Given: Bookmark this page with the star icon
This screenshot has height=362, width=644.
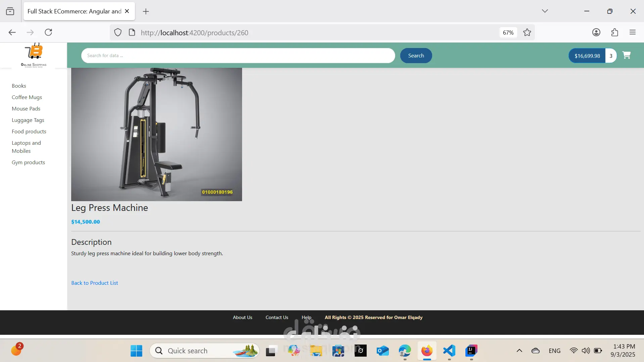Looking at the screenshot, I should pyautogui.click(x=527, y=33).
